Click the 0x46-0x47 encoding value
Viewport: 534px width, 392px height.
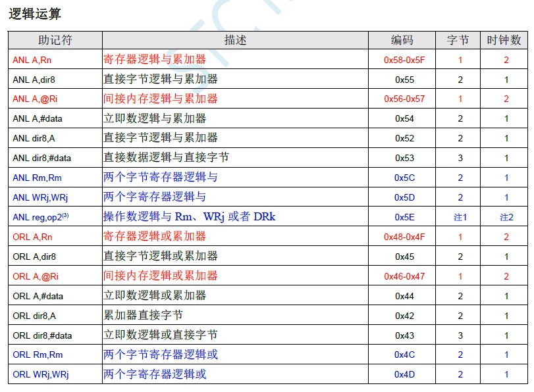pyautogui.click(x=404, y=277)
